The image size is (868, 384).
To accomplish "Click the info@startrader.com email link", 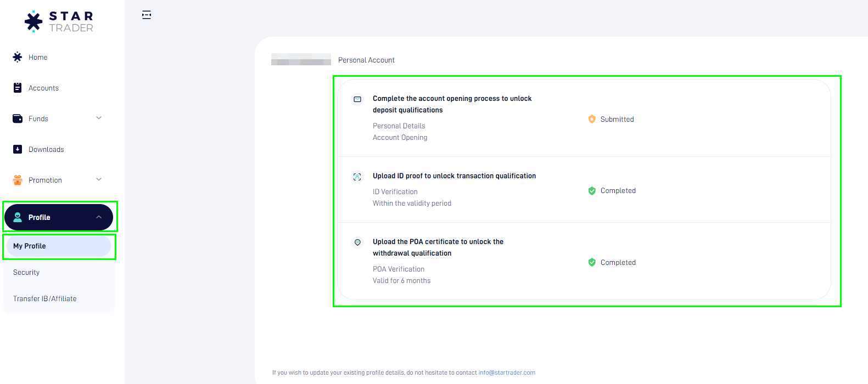I will point(507,372).
